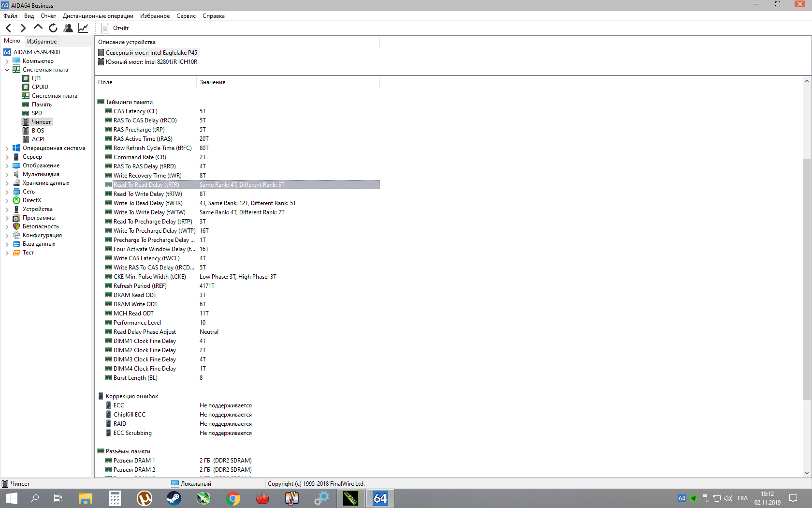Click the vertical scrollbar thumb
Viewport: 812px width, 508px height.
point(807,279)
